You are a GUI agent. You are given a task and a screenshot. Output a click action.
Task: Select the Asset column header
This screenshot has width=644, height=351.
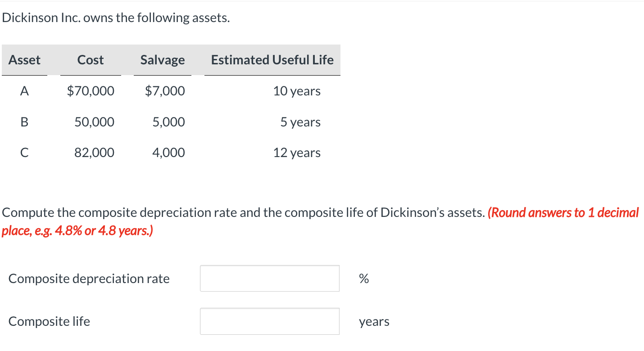click(24, 60)
